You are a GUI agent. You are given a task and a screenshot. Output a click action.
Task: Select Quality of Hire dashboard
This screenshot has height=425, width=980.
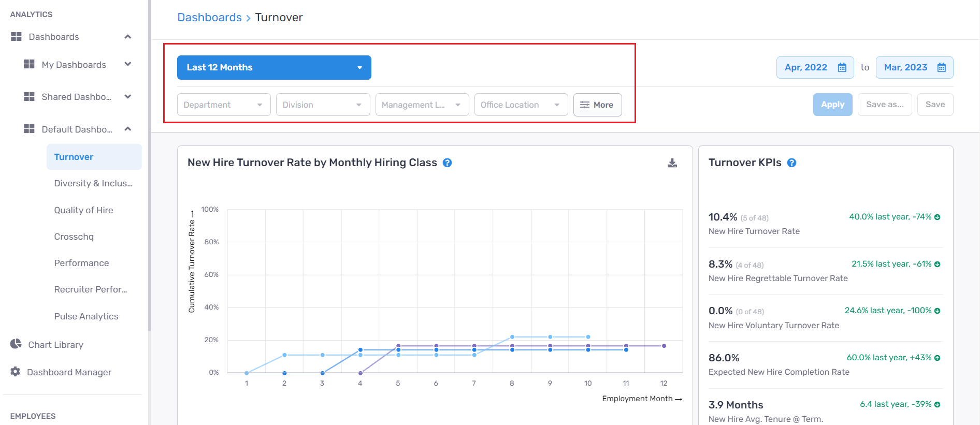pos(83,210)
